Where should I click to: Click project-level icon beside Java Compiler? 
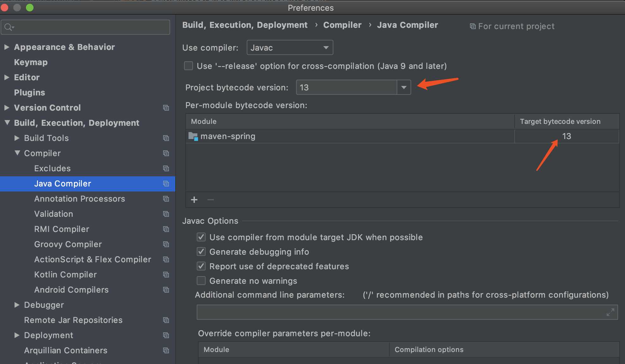[166, 184]
